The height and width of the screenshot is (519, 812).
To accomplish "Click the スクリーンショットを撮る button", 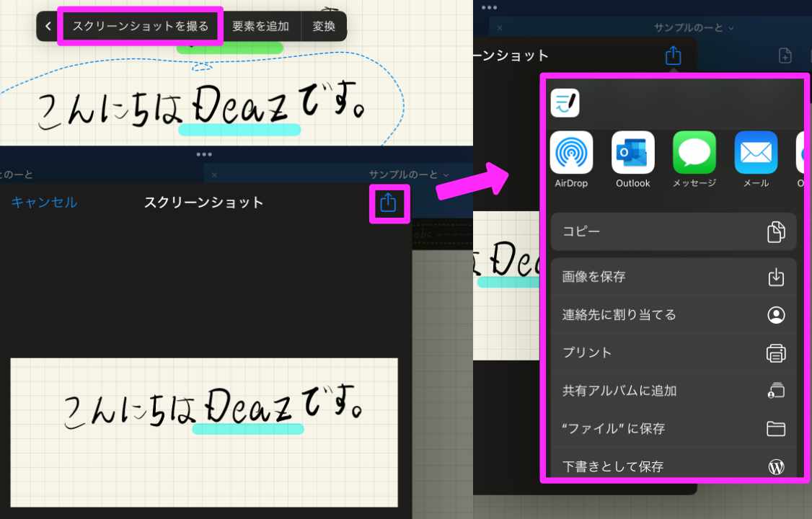I will click(141, 25).
